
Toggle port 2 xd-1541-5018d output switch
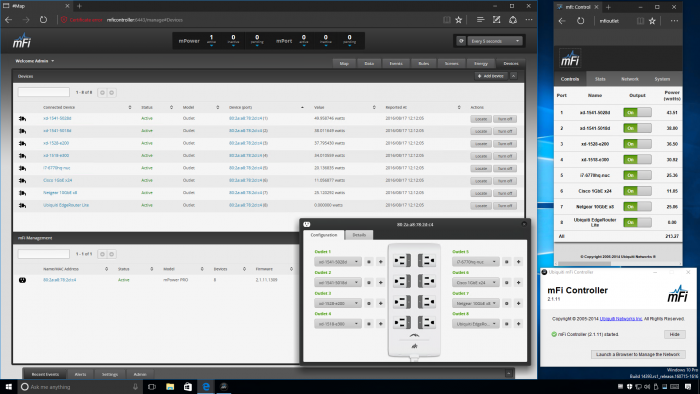coord(637,128)
